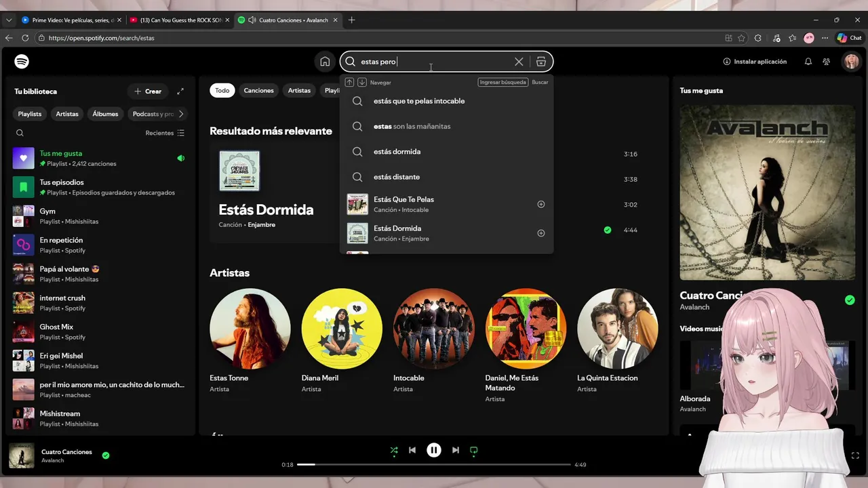Viewport: 868px width, 488px height.
Task: Toggle shuffle playback
Action: point(394,450)
